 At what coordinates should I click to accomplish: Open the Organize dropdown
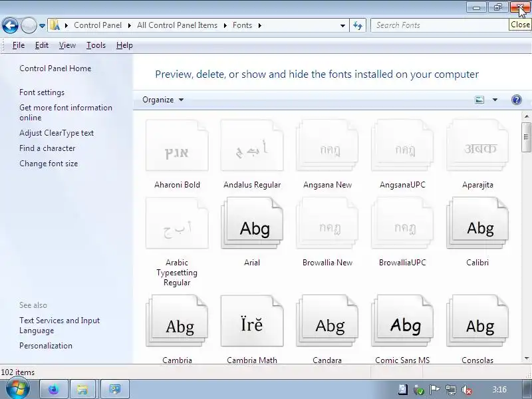[x=163, y=100]
